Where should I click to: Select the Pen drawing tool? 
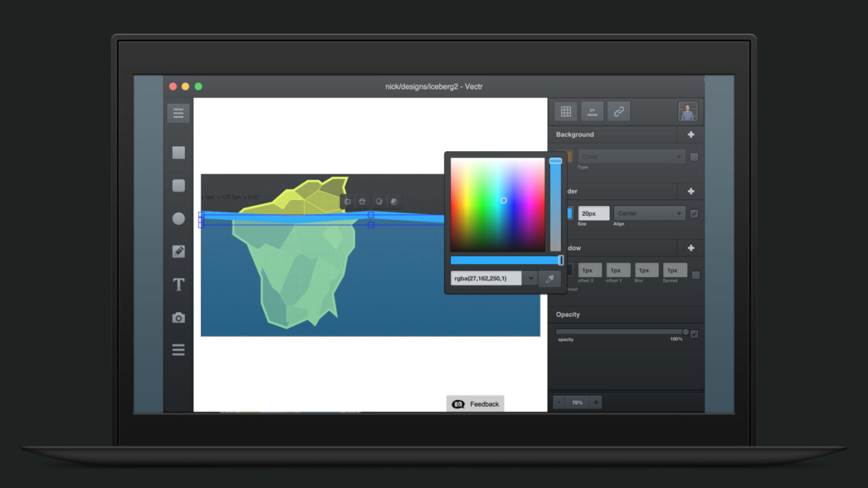178,251
